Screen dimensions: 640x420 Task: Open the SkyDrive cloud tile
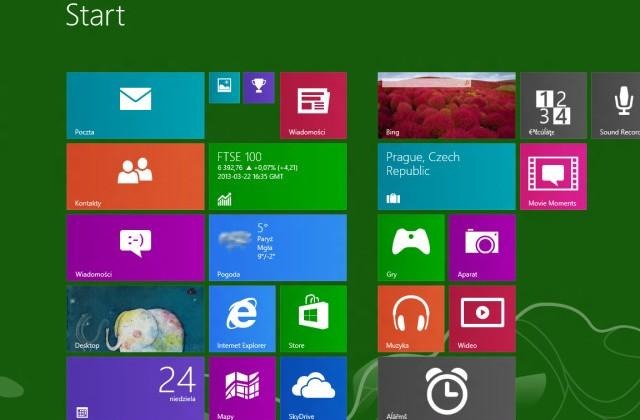click(313, 389)
